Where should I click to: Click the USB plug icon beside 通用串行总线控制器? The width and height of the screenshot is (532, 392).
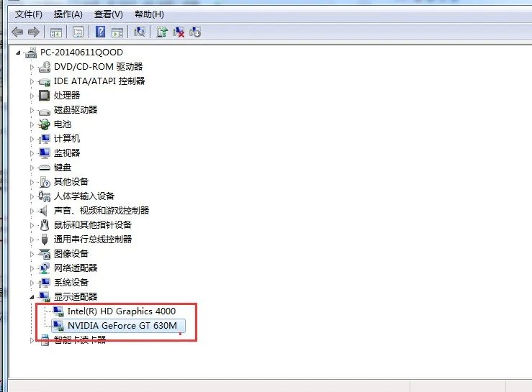click(x=45, y=240)
